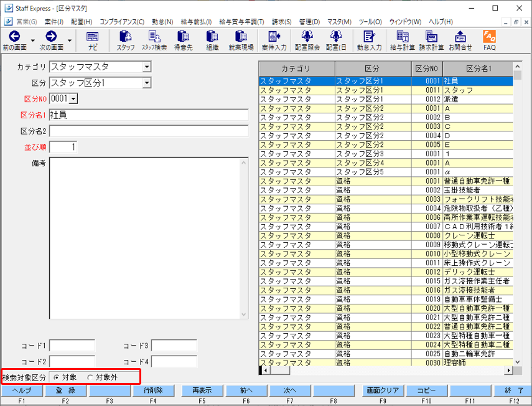Click into the コード1 field

(72, 346)
